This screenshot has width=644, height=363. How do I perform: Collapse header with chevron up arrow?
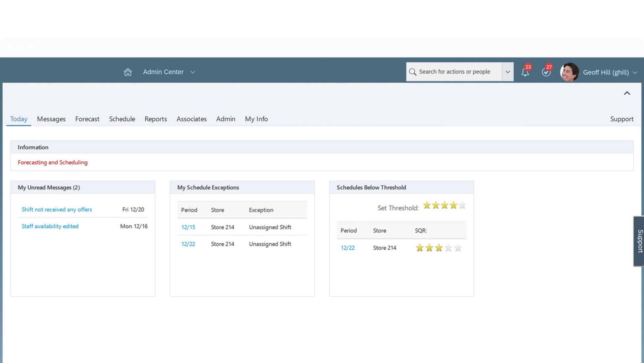pyautogui.click(x=627, y=93)
